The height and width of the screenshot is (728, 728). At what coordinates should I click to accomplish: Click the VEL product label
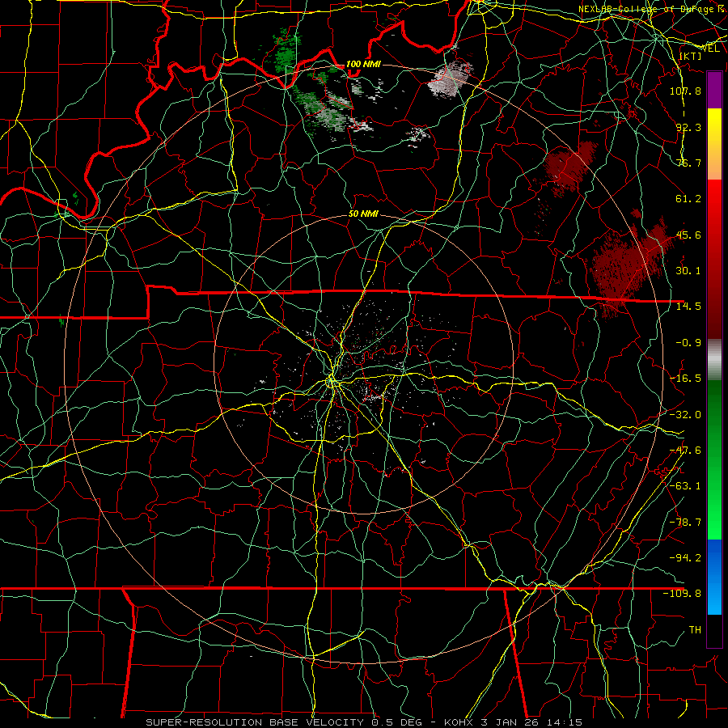[711, 49]
